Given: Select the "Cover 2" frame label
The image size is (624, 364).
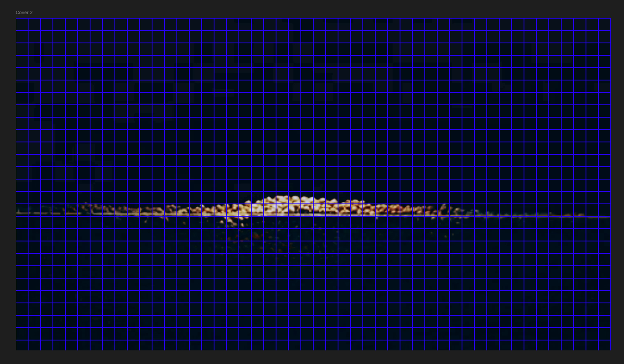Looking at the screenshot, I should pyautogui.click(x=24, y=12).
